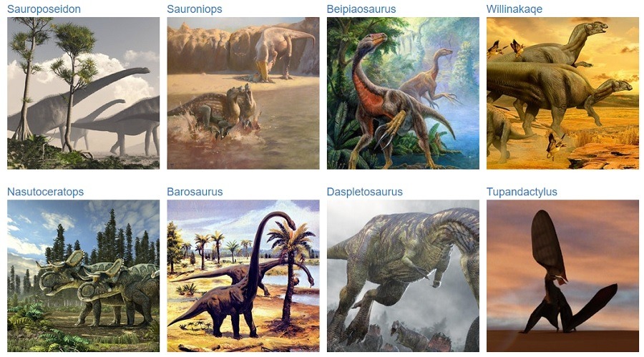The image size is (644, 357).
Task: Select the Barosaurus palm tree image
Action: coord(243,276)
